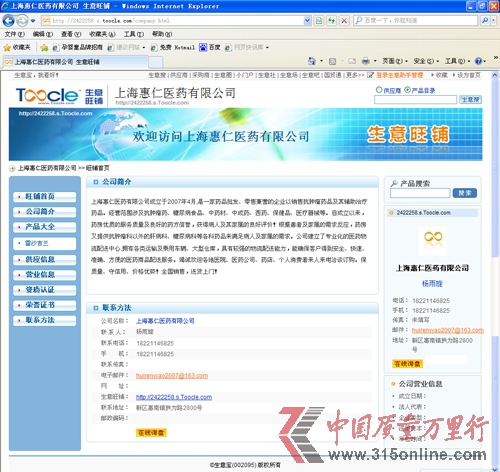Expand the address bar dropdown arrow
Image resolution: width=500 pixels, height=472 pixels.
click(x=307, y=21)
